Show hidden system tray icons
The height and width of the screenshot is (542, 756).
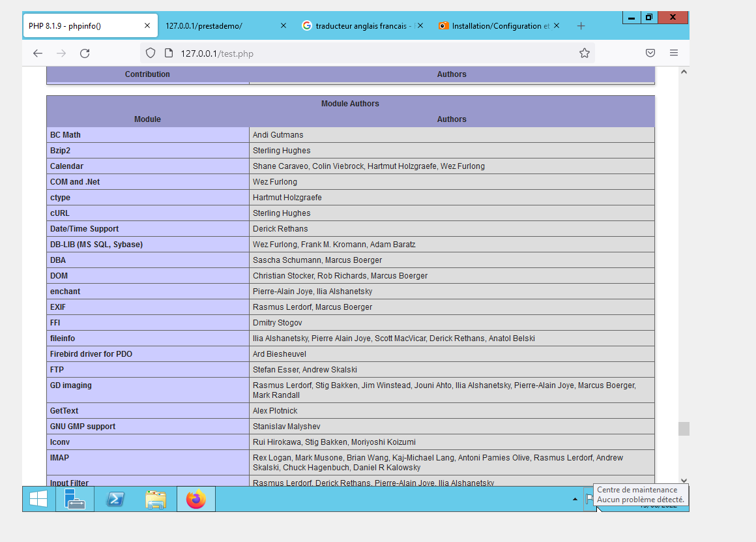pos(575,499)
